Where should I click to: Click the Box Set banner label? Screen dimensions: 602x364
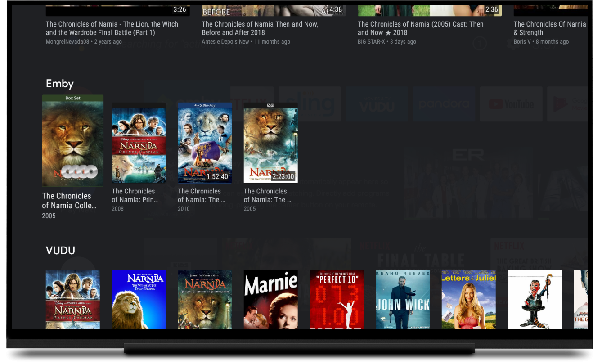click(72, 98)
